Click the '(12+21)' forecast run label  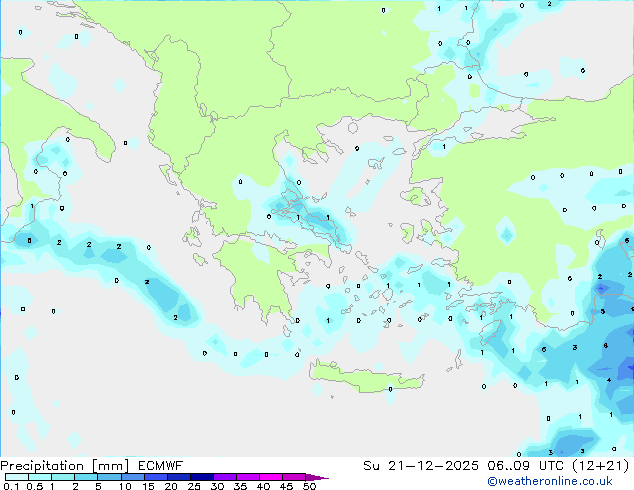coord(601,466)
